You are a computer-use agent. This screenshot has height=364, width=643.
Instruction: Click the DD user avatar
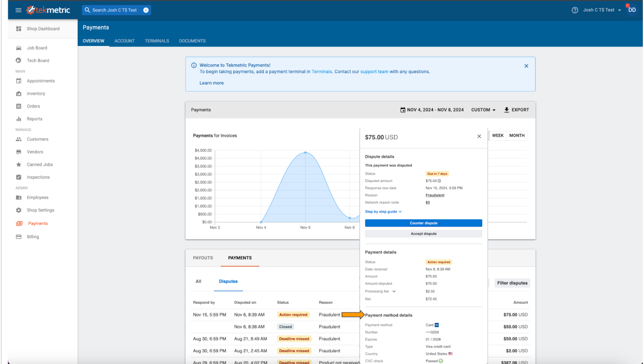coord(632,10)
